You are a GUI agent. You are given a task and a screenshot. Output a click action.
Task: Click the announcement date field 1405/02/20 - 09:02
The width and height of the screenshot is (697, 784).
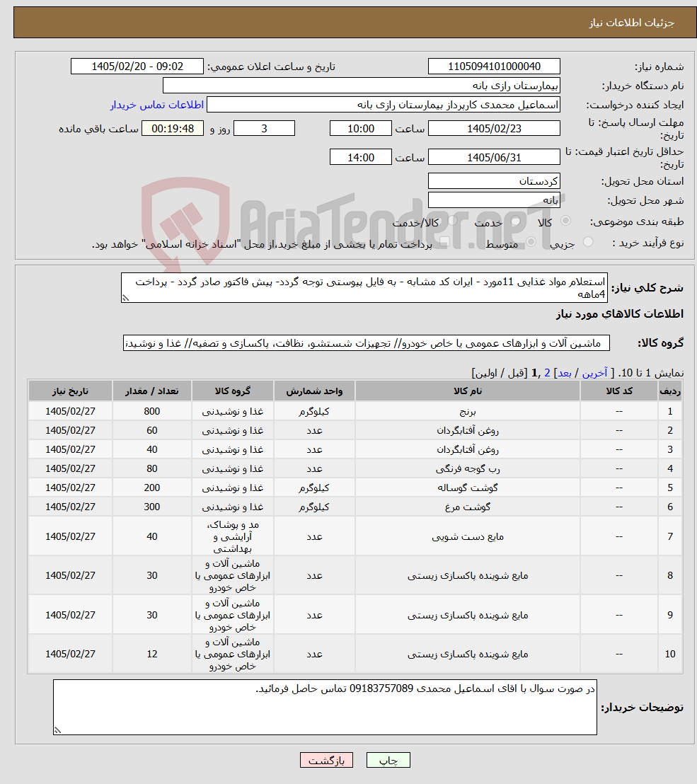coord(137,67)
